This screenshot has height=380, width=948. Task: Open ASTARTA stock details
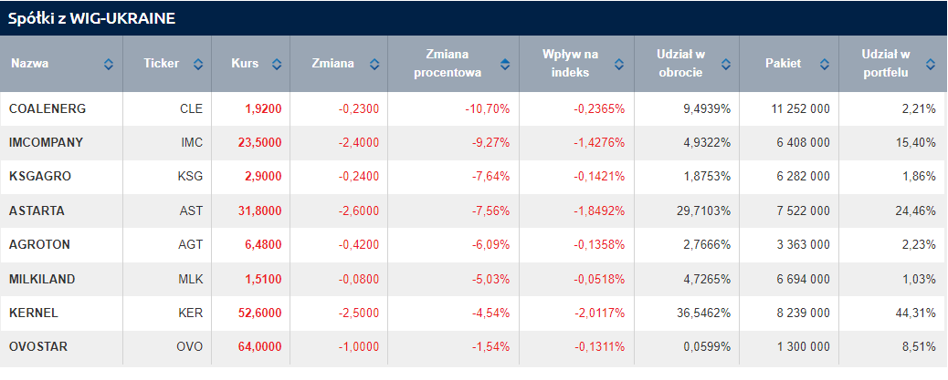tap(37, 211)
